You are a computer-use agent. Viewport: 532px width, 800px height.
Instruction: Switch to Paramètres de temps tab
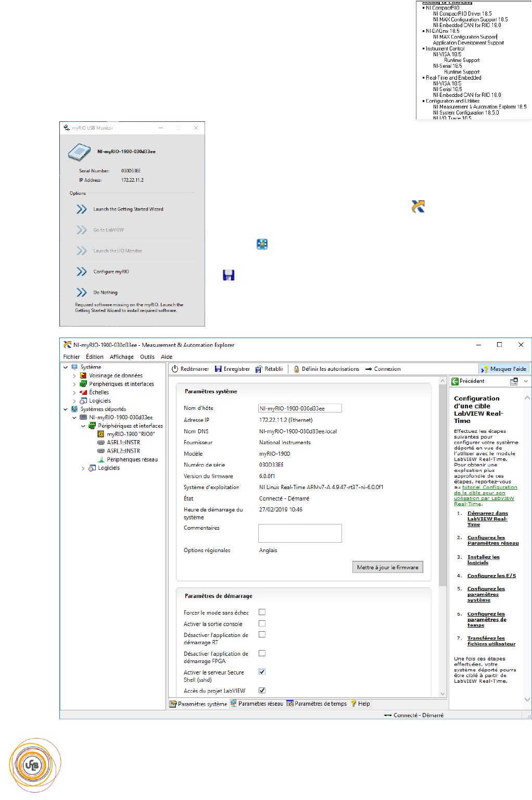point(316,704)
